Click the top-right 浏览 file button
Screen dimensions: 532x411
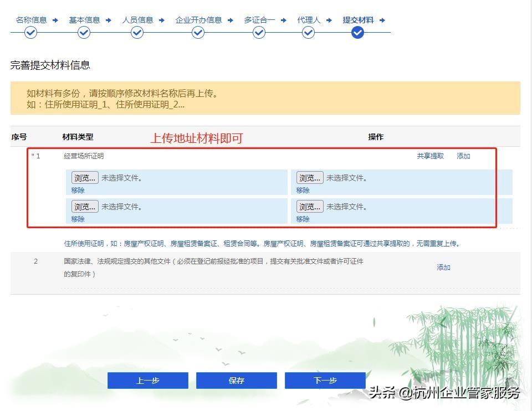point(310,178)
